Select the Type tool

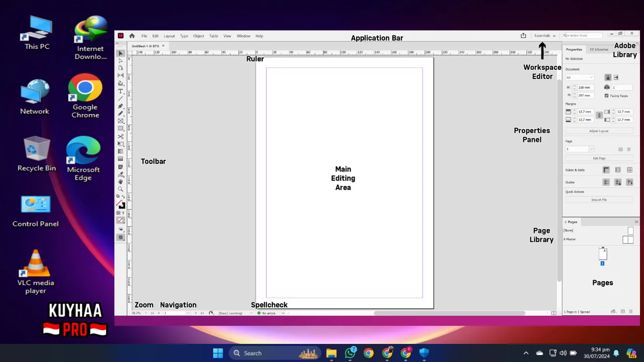pyautogui.click(x=121, y=91)
